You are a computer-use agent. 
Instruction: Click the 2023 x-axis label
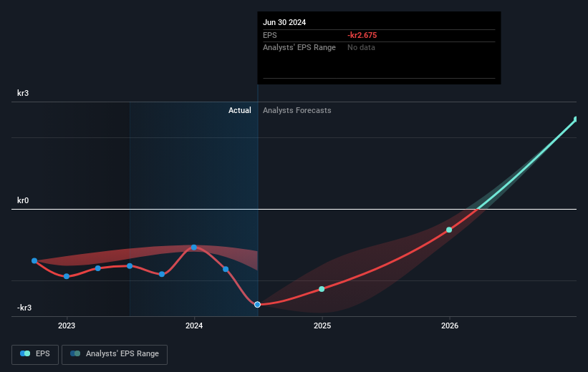click(67, 326)
